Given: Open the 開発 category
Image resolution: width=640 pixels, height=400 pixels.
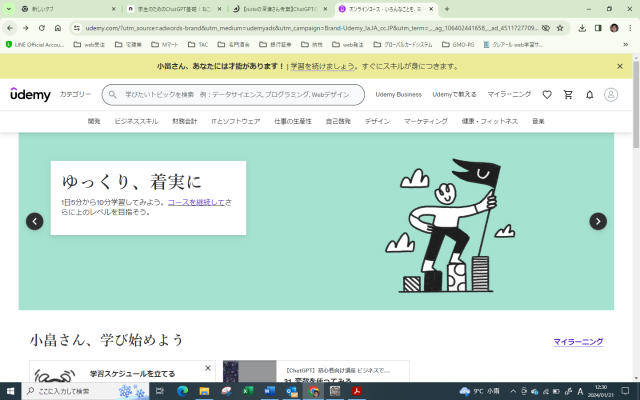Looking at the screenshot, I should pyautogui.click(x=94, y=121).
